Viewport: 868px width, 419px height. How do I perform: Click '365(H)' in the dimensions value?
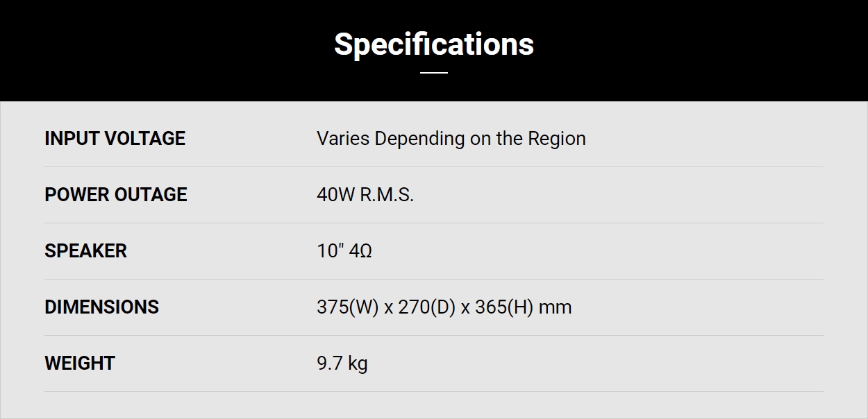(504, 307)
